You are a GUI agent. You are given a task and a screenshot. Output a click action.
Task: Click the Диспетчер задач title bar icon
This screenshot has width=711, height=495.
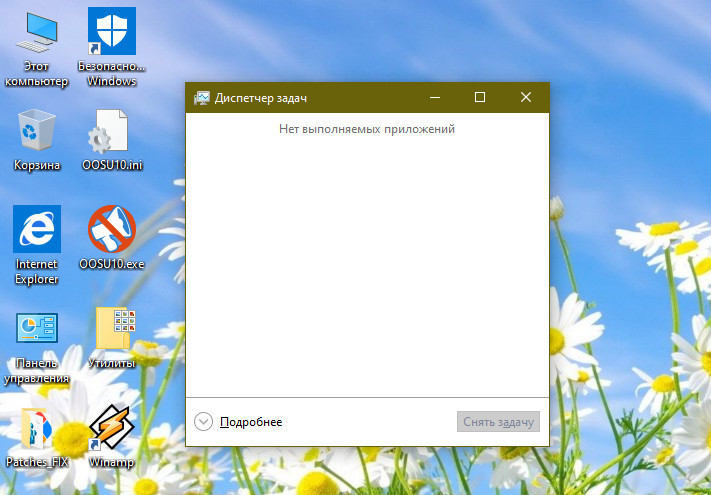pyautogui.click(x=201, y=98)
